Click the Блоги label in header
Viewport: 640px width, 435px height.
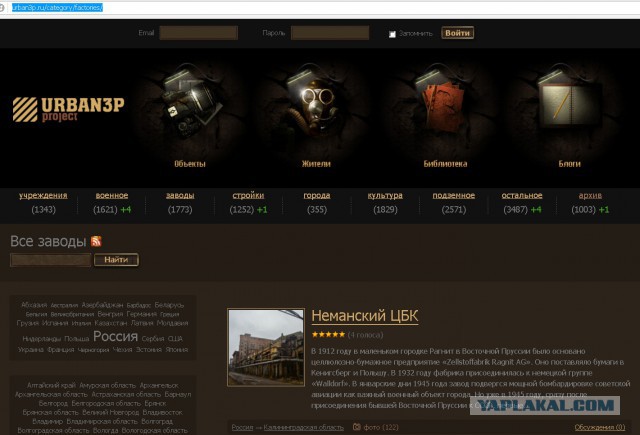(569, 164)
